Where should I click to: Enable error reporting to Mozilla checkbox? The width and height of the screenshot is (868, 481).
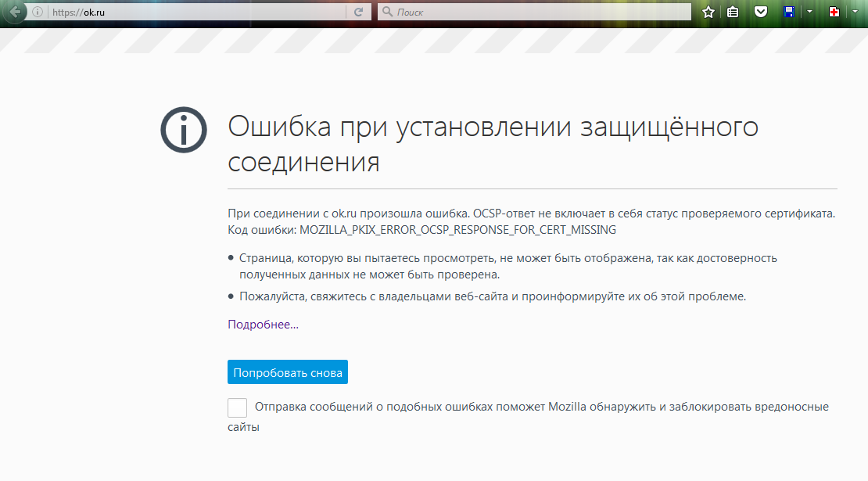pos(237,407)
